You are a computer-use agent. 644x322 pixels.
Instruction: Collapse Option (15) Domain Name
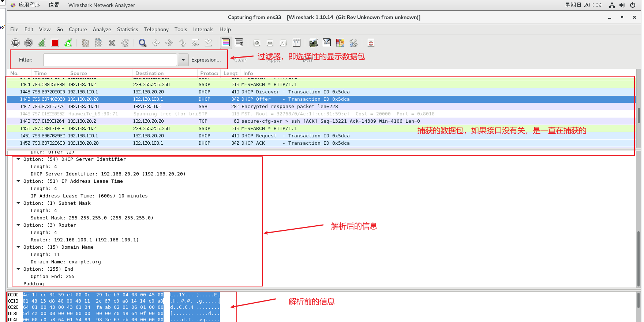[x=18, y=247]
